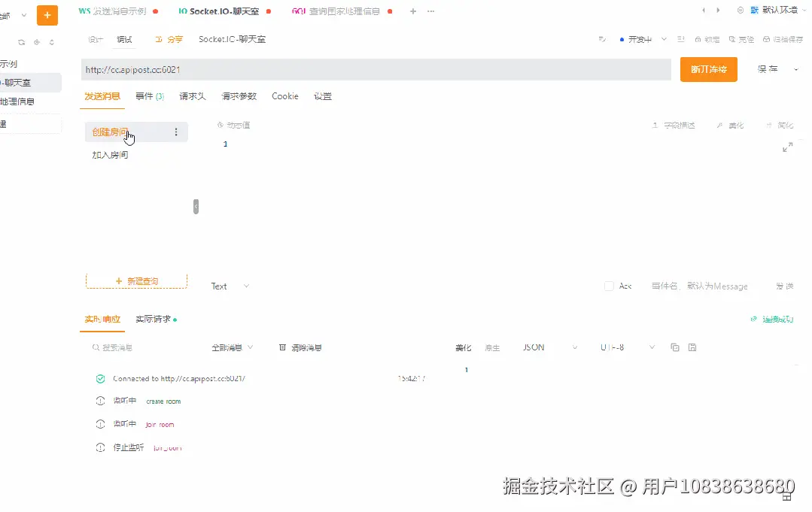The height and width of the screenshot is (512, 812).
Task: Click the 分享 share button
Action: tap(169, 39)
